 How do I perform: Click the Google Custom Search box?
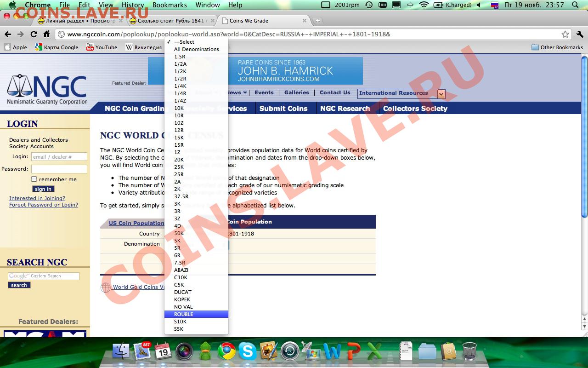click(44, 276)
